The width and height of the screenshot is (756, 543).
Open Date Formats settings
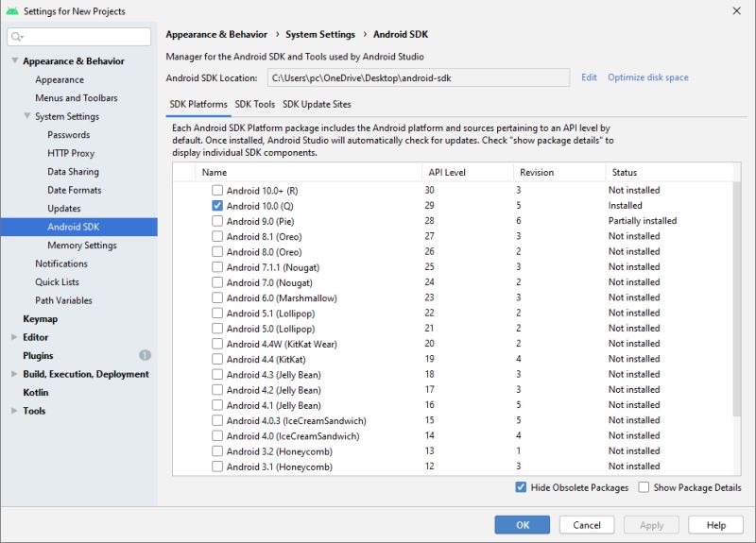click(75, 190)
